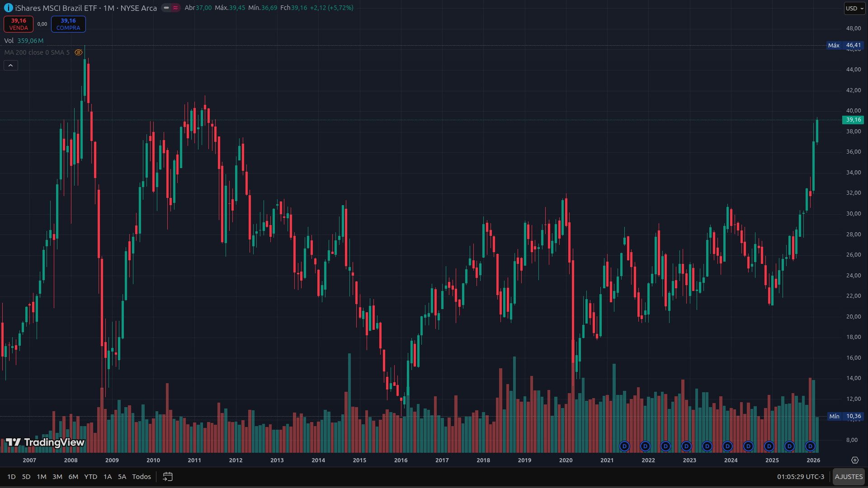Image resolution: width=868 pixels, height=488 pixels.
Task: Click the pink approximate-sign indicator icon
Action: (x=175, y=8)
